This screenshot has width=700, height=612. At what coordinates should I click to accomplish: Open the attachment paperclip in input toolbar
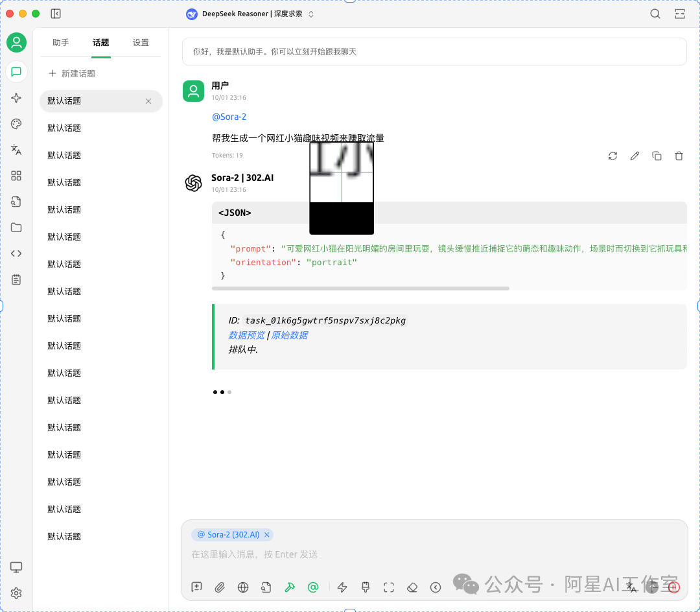tap(220, 587)
